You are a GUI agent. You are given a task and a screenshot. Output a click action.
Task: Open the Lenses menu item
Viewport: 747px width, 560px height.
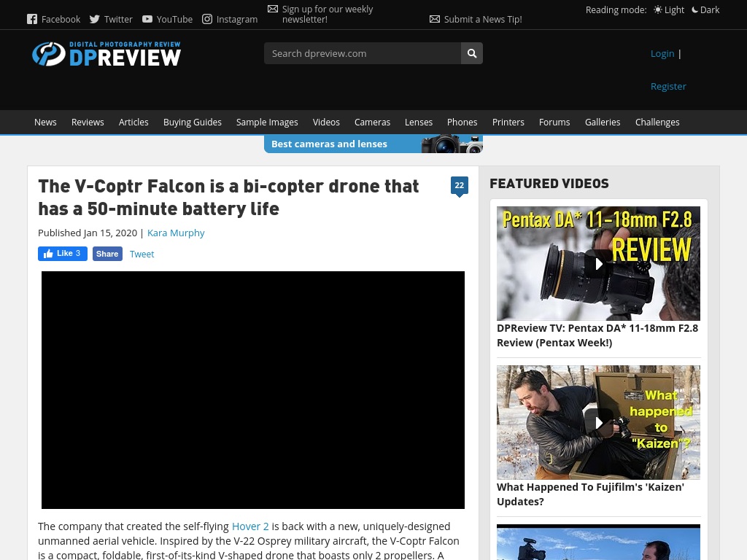point(418,122)
